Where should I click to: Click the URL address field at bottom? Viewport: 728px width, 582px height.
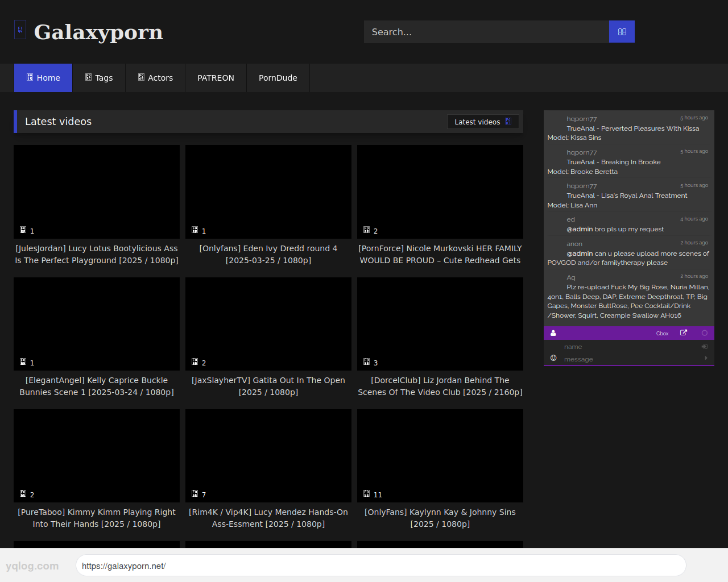[380, 566]
